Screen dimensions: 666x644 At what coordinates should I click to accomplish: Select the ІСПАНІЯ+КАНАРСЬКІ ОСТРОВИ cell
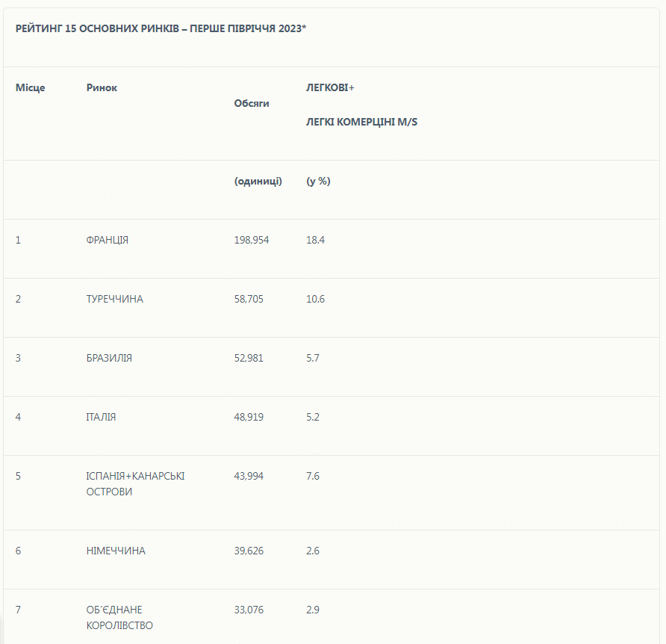pos(135,484)
